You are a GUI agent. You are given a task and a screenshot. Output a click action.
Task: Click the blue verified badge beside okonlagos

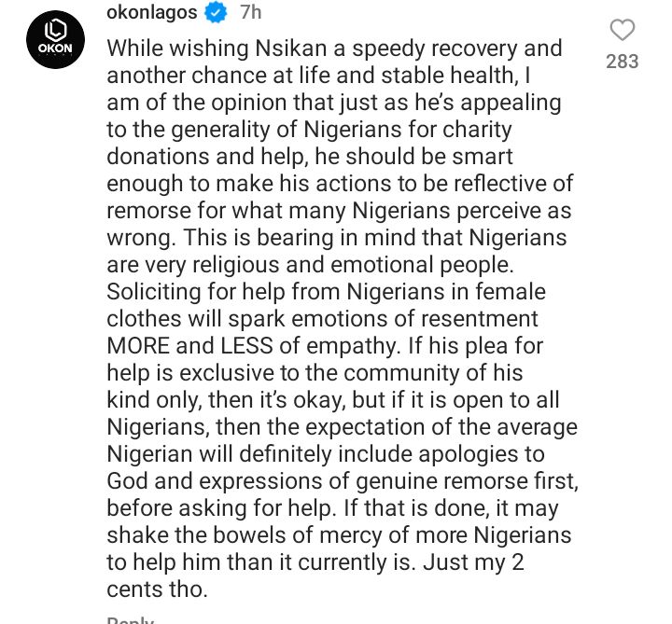[x=216, y=12]
